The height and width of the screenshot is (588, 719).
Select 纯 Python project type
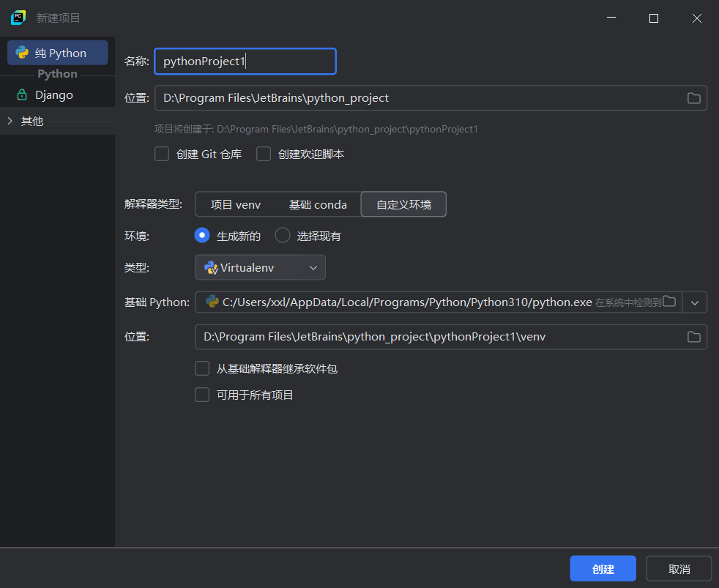[x=58, y=53]
